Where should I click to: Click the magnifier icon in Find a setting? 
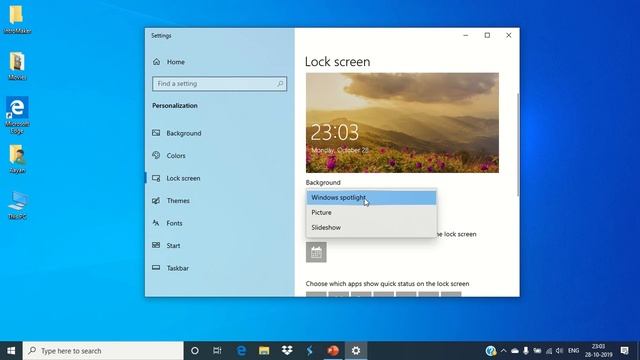[280, 84]
